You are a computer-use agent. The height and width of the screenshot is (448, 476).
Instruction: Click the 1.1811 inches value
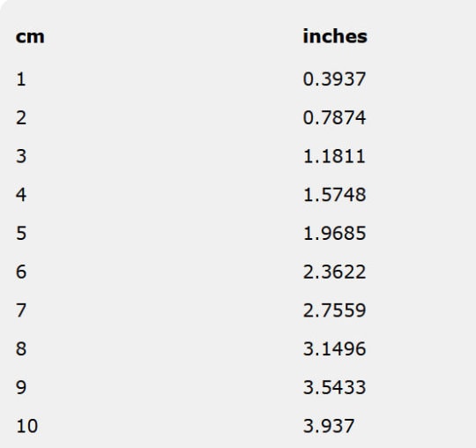pos(334,156)
